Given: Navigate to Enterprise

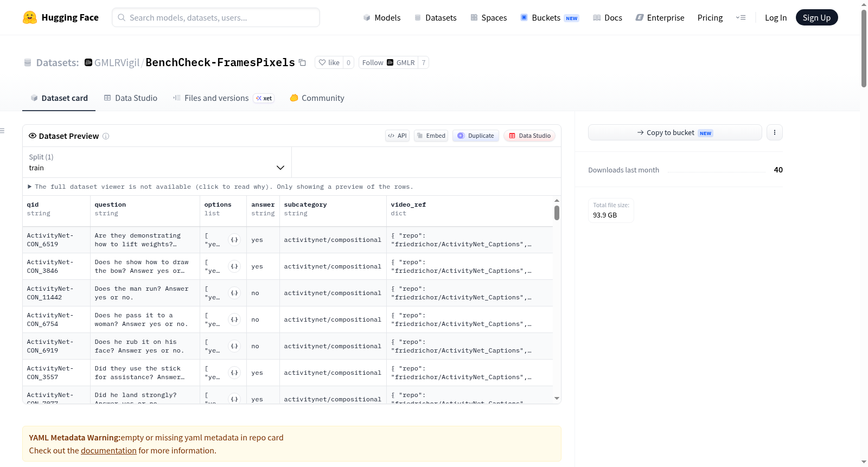Looking at the screenshot, I should click(660, 17).
